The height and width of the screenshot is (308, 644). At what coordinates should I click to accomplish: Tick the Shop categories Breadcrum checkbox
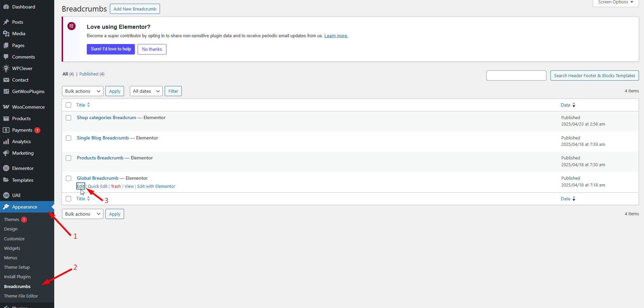point(68,118)
